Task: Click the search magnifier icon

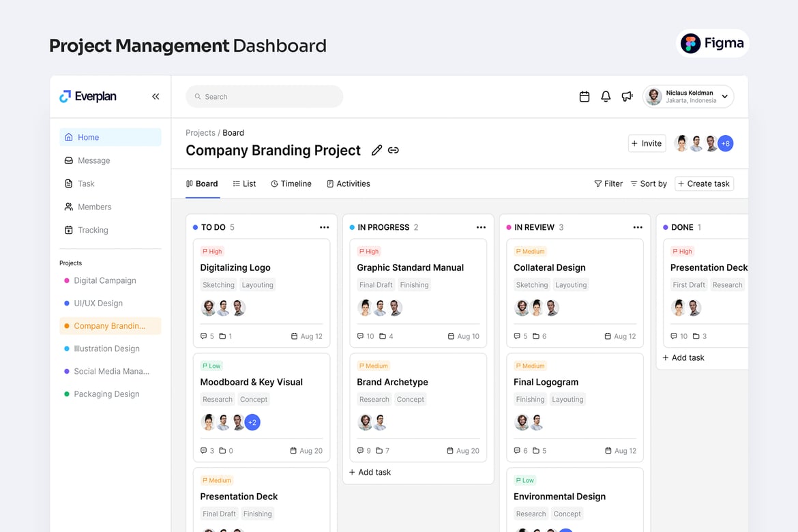Action: coord(198,96)
